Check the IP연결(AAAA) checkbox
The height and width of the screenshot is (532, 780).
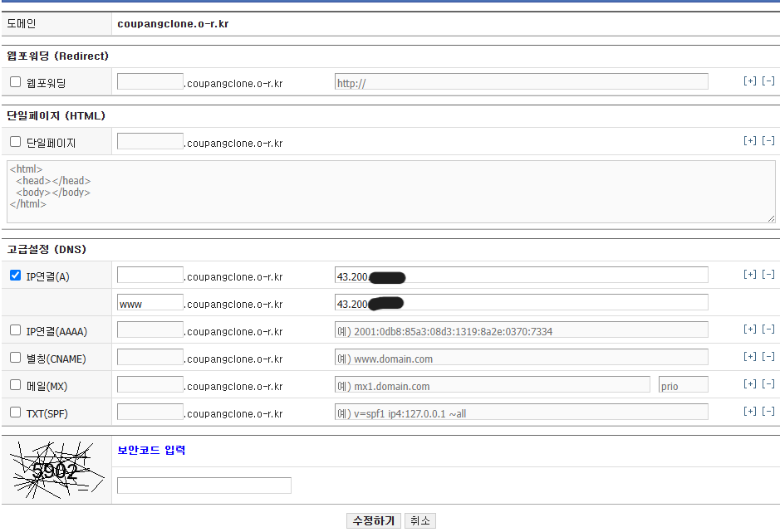click(16, 330)
